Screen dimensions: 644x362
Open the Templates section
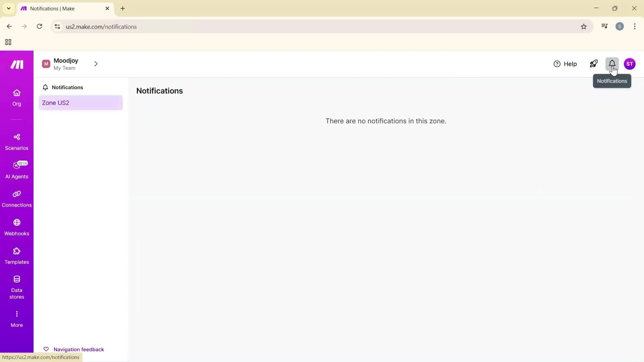coord(16,256)
